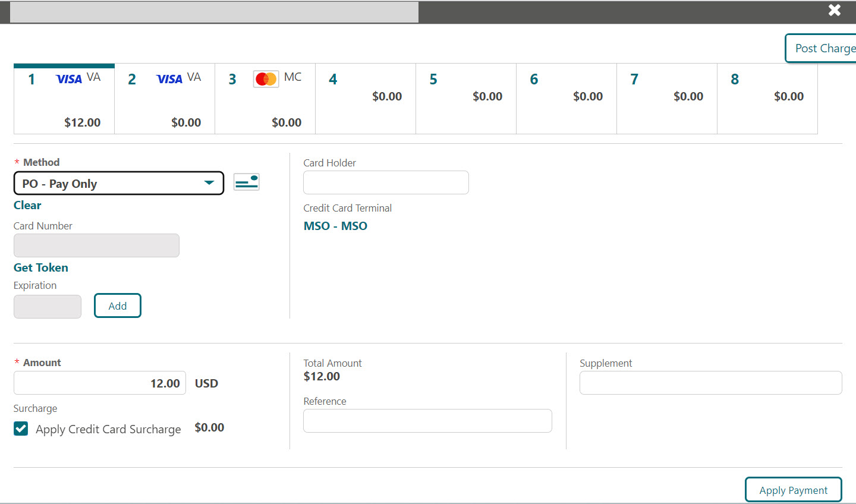Click the Visa icon on payment window 2

tap(168, 78)
